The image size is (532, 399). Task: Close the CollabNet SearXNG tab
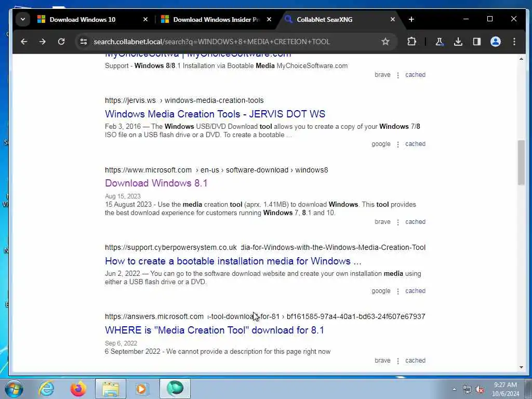(393, 19)
